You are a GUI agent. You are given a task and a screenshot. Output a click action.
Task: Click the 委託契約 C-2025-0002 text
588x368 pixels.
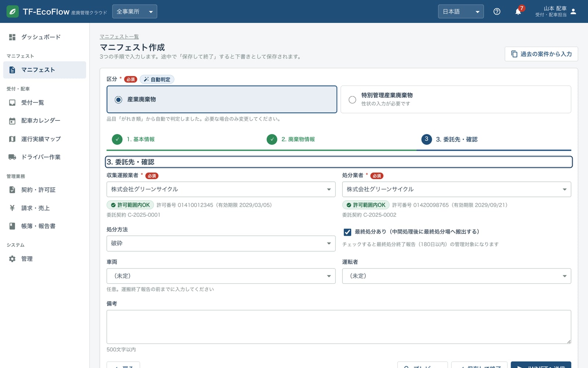(369, 215)
